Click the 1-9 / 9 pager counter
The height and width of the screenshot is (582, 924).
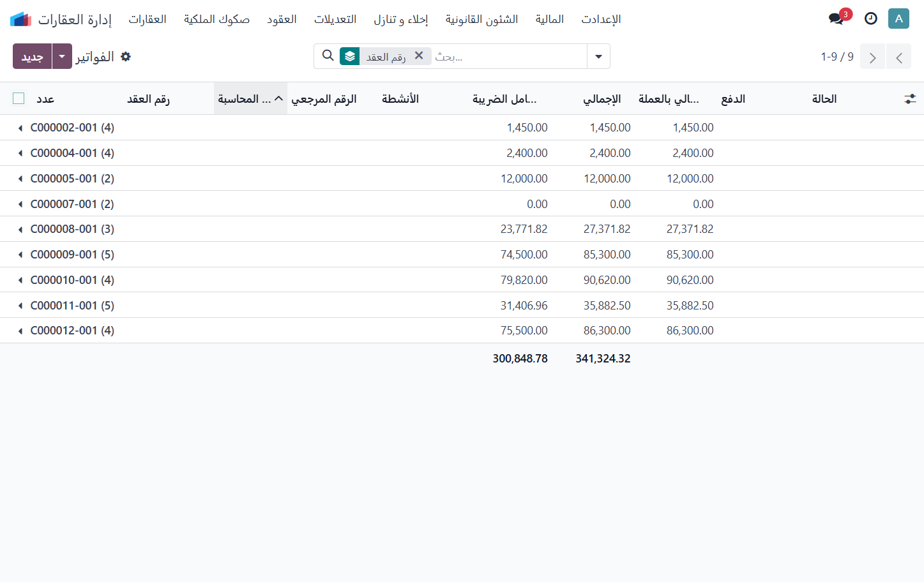tap(837, 57)
